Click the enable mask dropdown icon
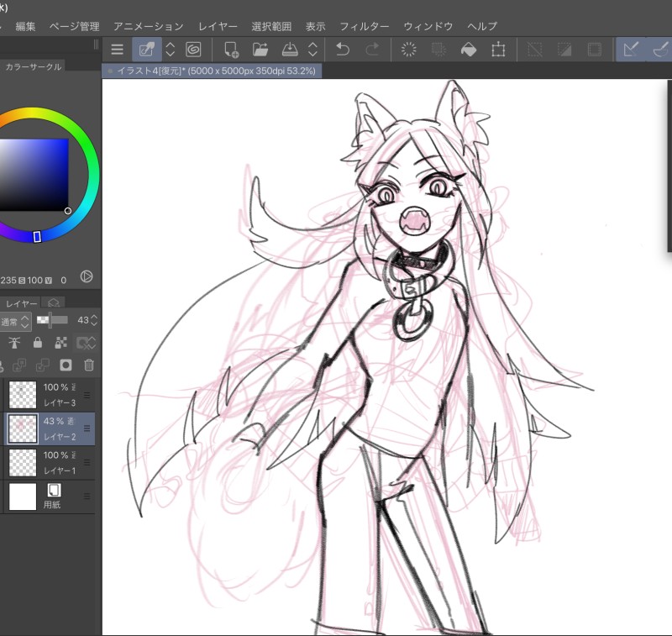This screenshot has width=672, height=636. pos(86,343)
